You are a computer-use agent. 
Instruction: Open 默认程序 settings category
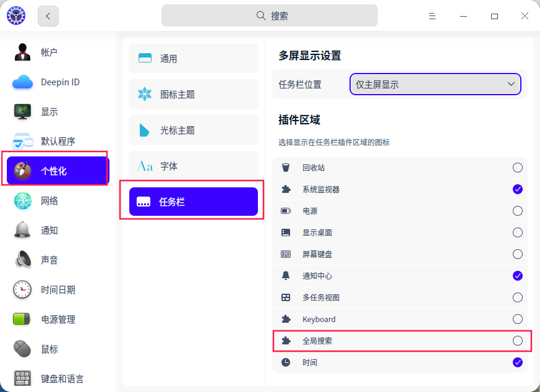(x=58, y=142)
